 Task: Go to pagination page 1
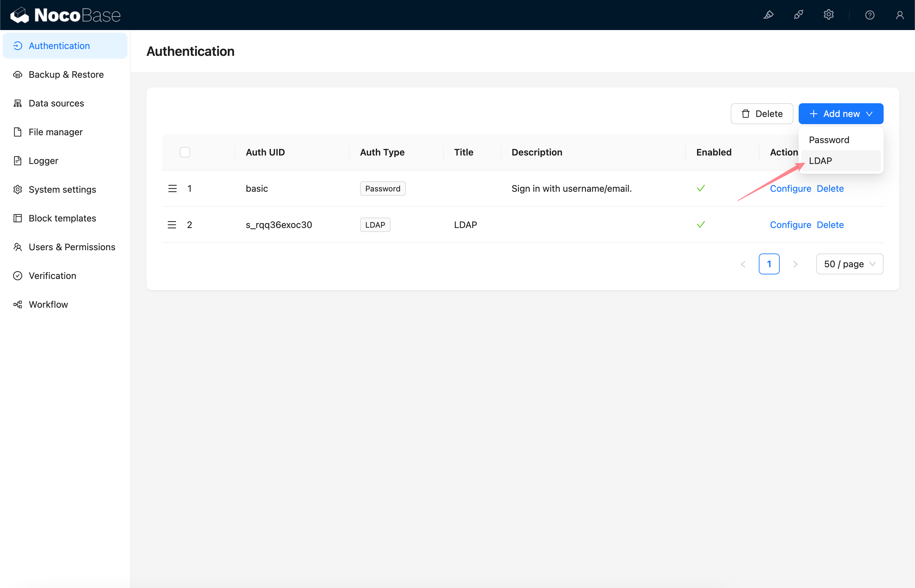click(x=769, y=264)
